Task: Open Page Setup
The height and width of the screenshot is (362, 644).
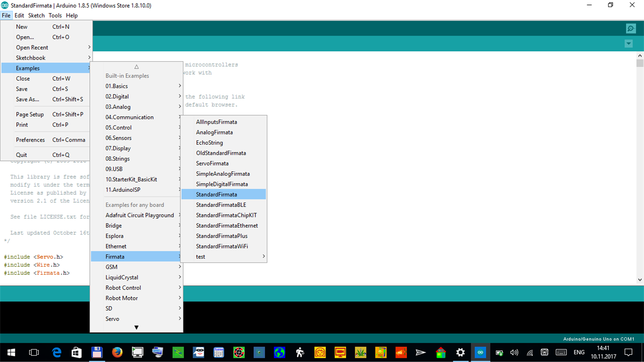Action: pos(47,114)
